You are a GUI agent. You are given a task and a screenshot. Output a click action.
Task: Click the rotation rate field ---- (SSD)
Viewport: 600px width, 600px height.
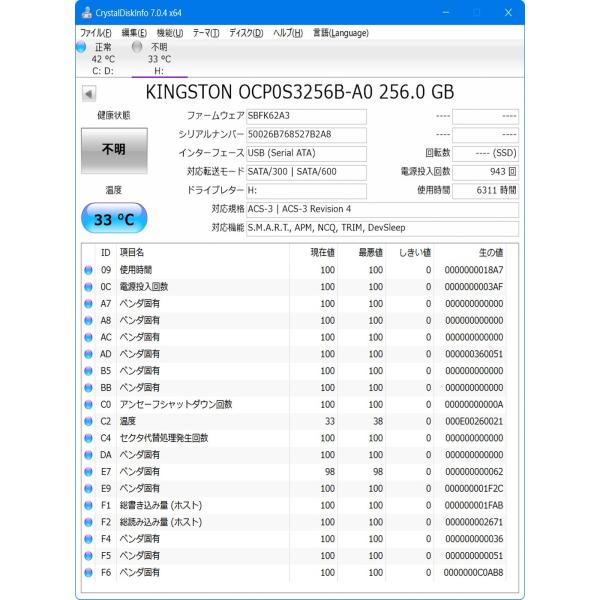pyautogui.click(x=485, y=153)
